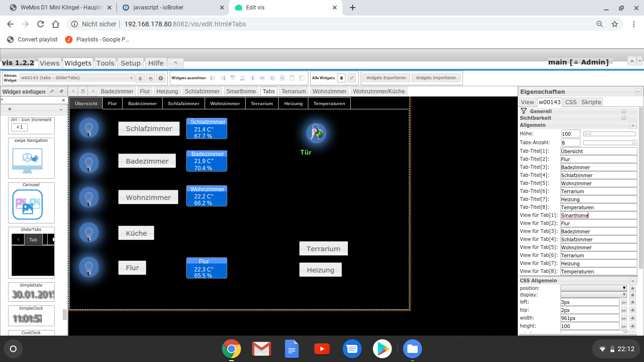
Task: Open widget info with the circular i icon
Action: pos(160,78)
